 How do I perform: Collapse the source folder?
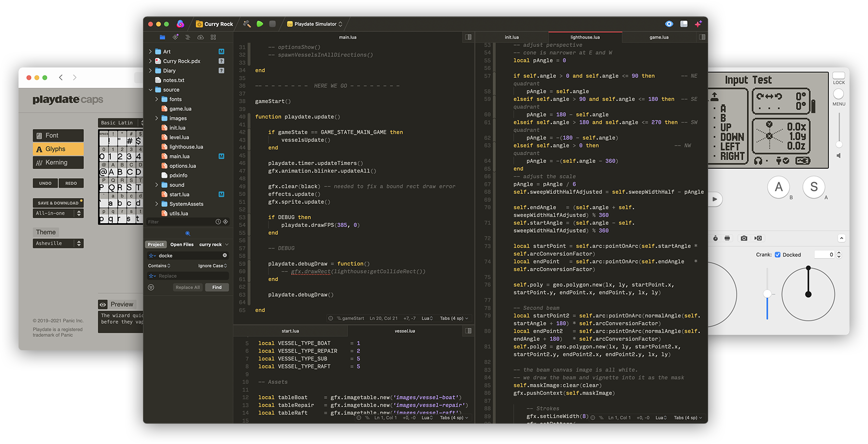(x=150, y=90)
